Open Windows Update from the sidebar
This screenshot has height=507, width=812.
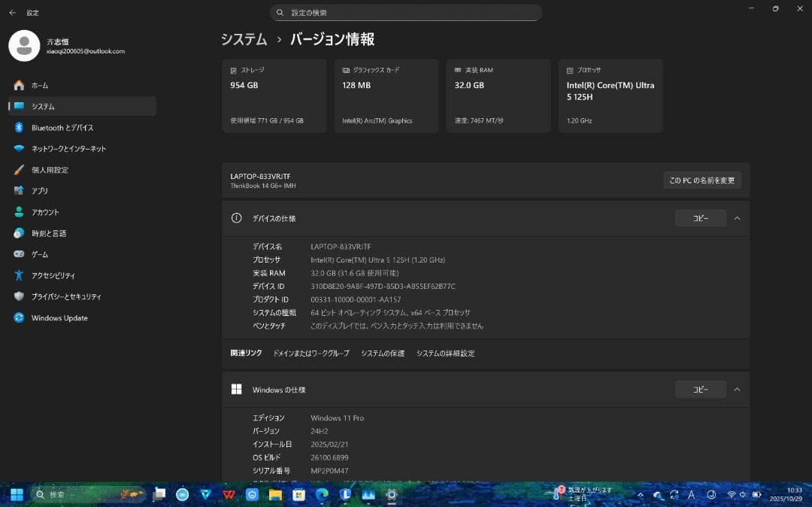point(58,317)
